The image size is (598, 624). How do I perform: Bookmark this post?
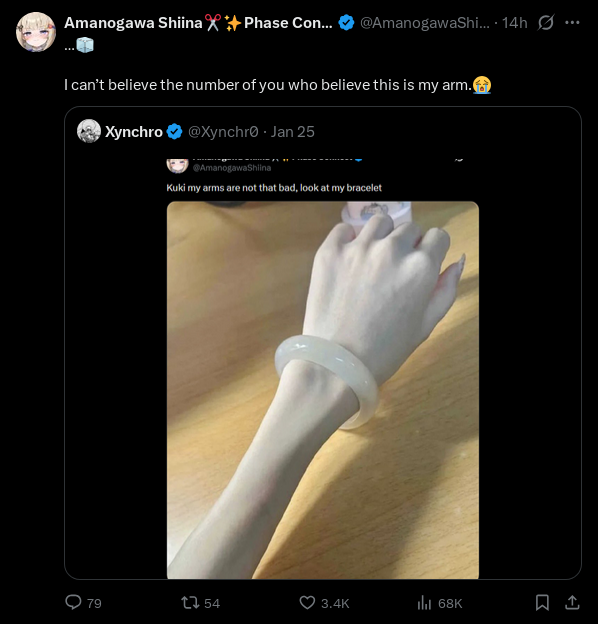pyautogui.click(x=542, y=603)
